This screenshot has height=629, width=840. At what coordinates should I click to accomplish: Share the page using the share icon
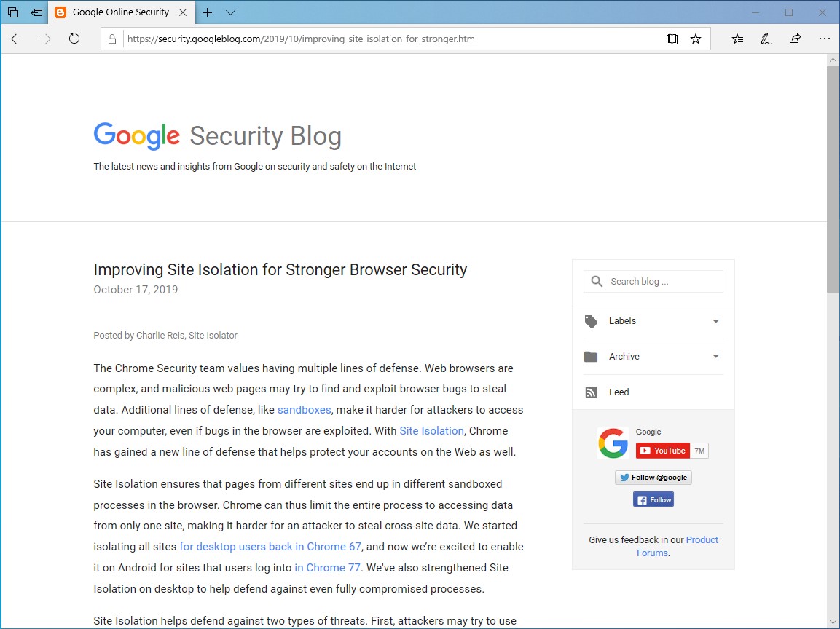795,39
